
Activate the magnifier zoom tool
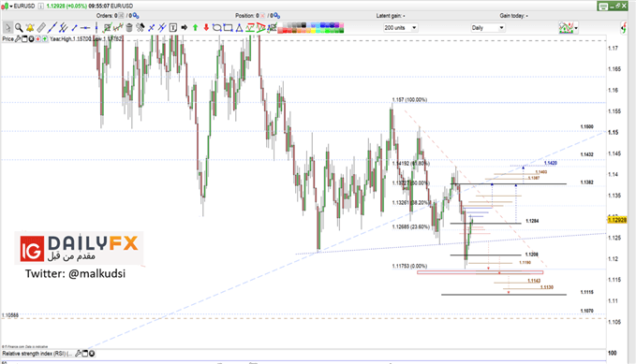coord(19,28)
